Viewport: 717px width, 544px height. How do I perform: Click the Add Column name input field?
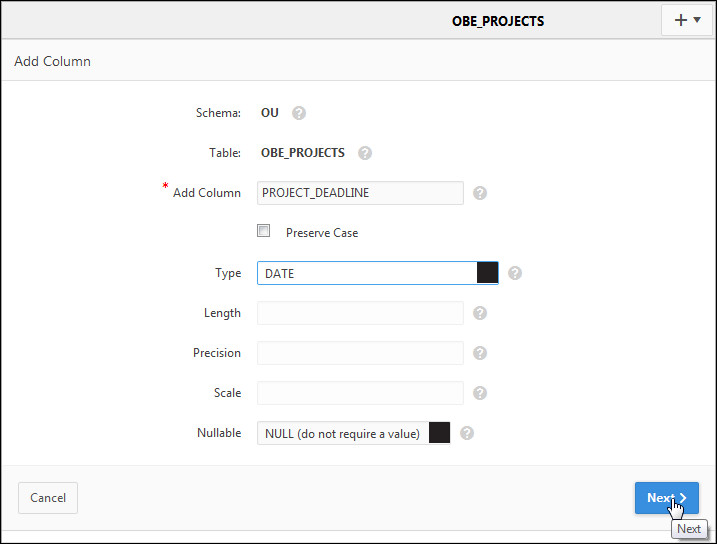(x=360, y=193)
